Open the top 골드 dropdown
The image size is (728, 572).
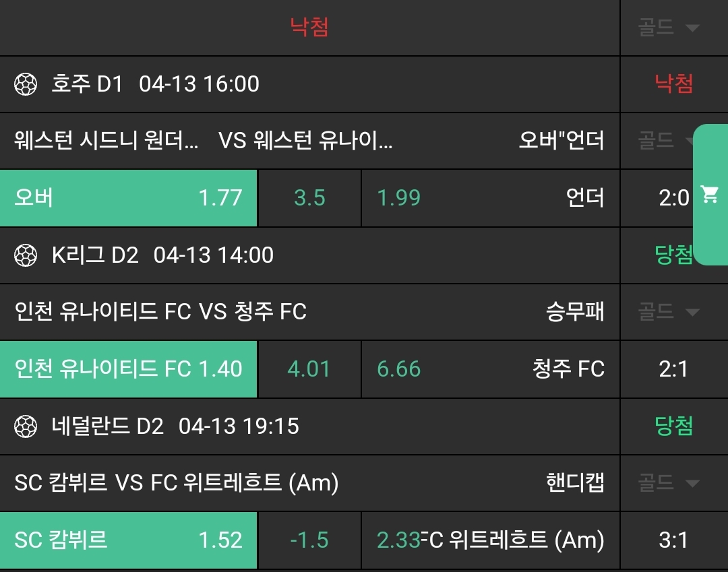click(668, 28)
